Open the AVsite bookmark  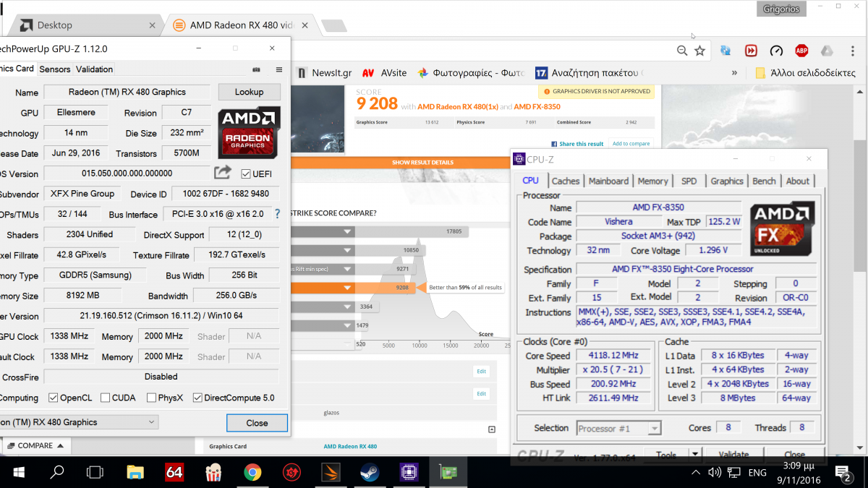pyautogui.click(x=384, y=73)
